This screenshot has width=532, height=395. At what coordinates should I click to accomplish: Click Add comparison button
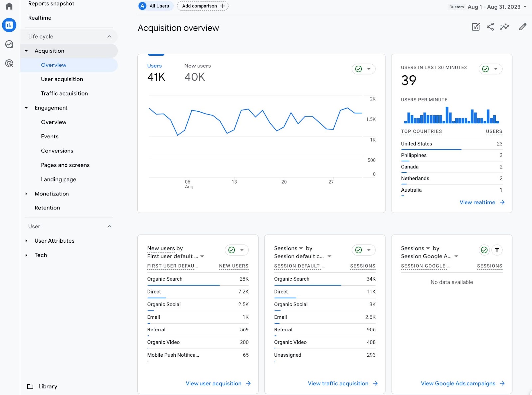coord(203,6)
